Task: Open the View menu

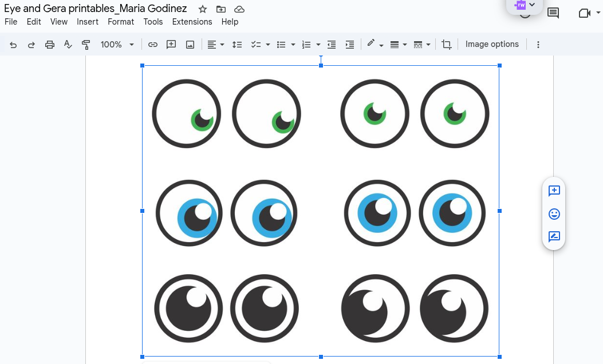Action: (59, 22)
